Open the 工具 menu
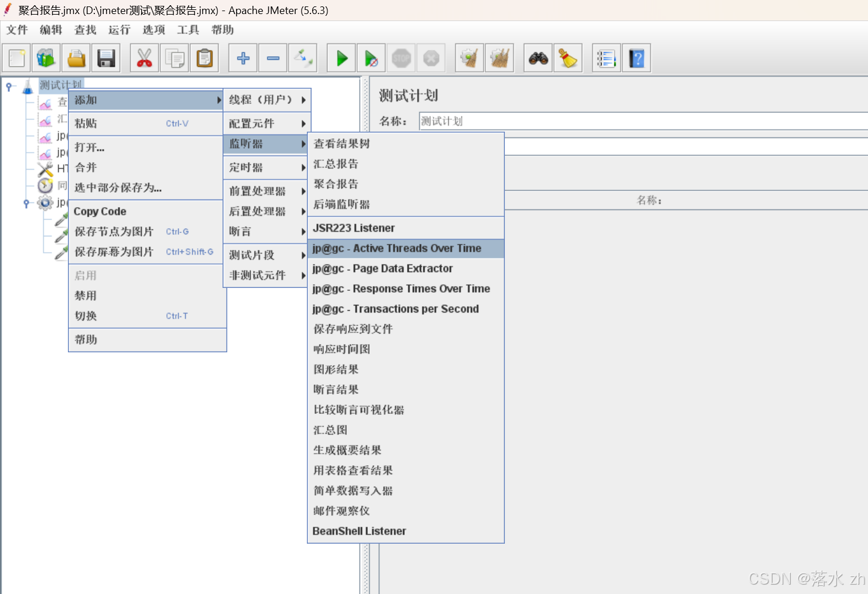868x594 pixels. point(188,30)
